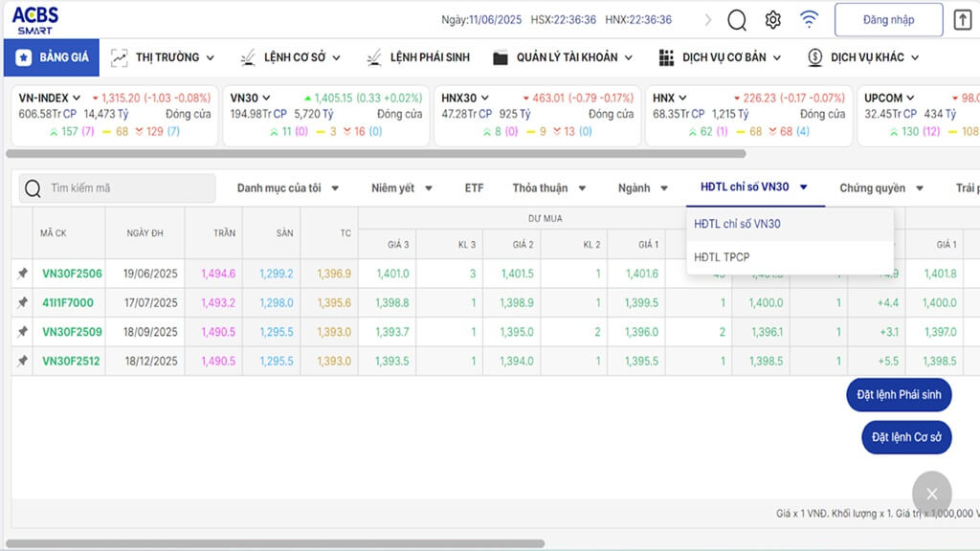Expand the HNX30 index dropdown
The width and height of the screenshot is (980, 551).
pyautogui.click(x=485, y=99)
